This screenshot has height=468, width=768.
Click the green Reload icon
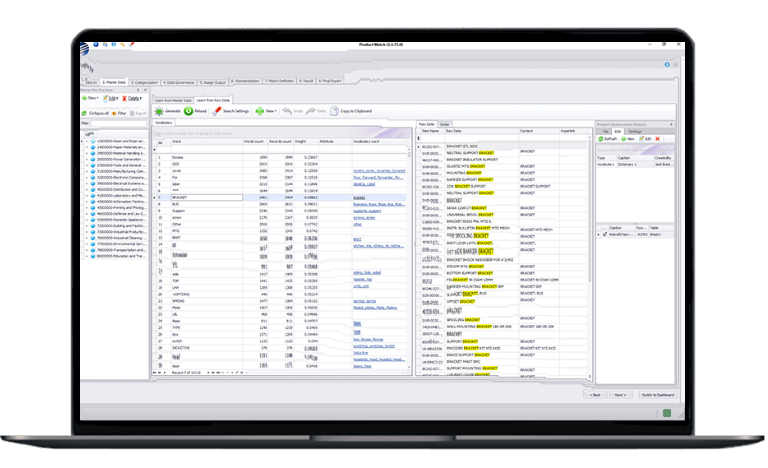click(x=189, y=111)
